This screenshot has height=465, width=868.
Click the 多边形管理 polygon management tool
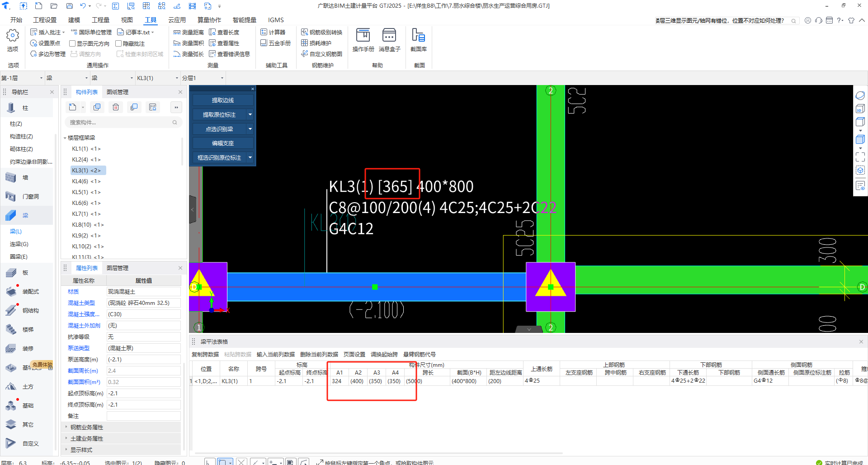tap(48, 54)
